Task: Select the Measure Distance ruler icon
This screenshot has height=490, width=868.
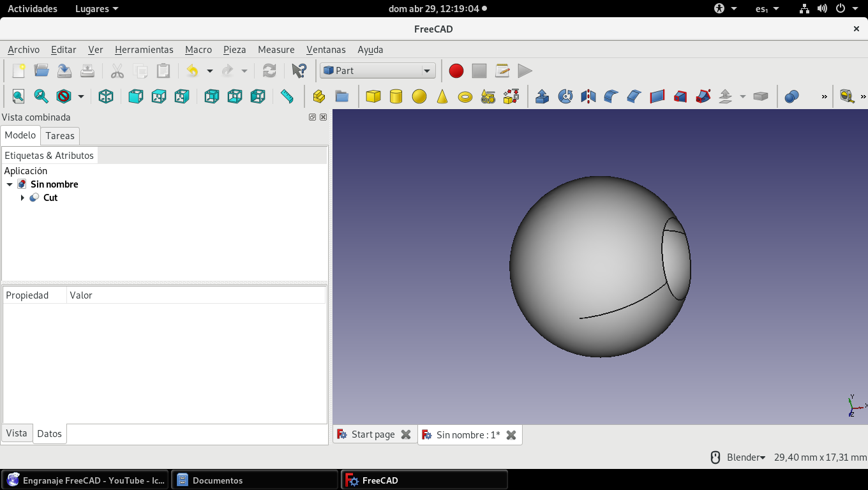Action: tap(287, 96)
